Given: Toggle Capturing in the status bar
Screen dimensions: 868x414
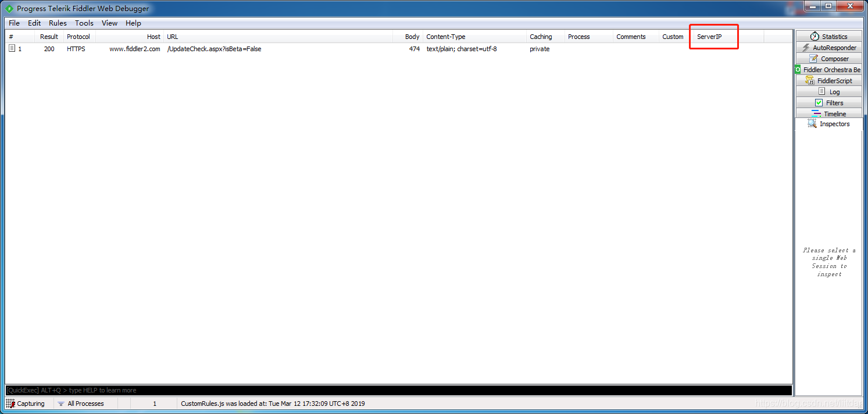Looking at the screenshot, I should coord(26,404).
